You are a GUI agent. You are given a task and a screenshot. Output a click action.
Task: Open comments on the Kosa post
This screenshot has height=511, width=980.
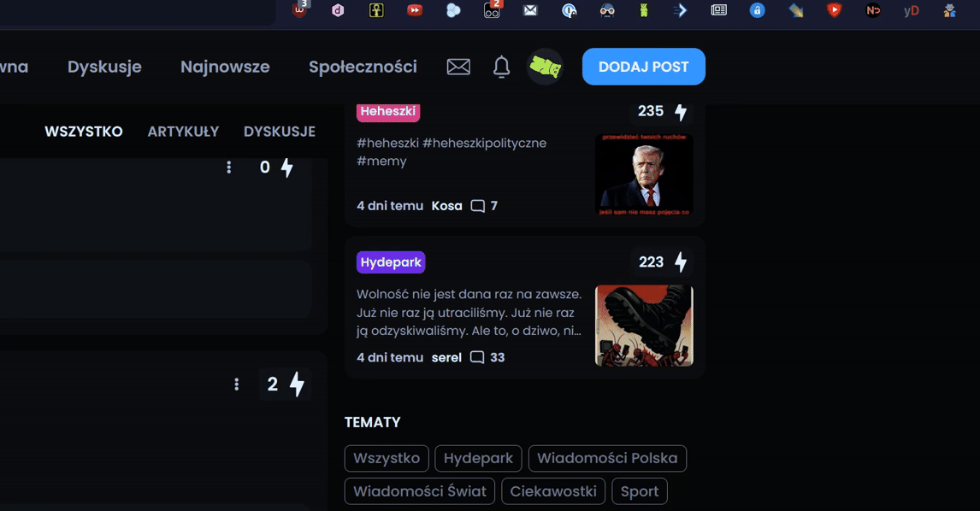pyautogui.click(x=484, y=206)
